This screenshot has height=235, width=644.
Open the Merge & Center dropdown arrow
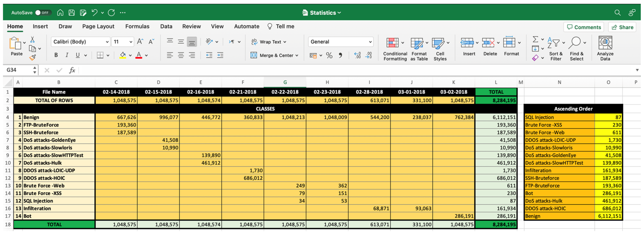tap(297, 55)
